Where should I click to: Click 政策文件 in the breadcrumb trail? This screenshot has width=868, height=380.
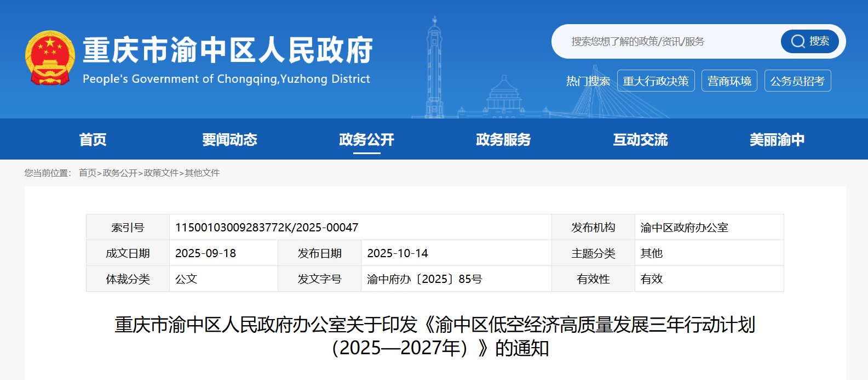[x=161, y=173]
